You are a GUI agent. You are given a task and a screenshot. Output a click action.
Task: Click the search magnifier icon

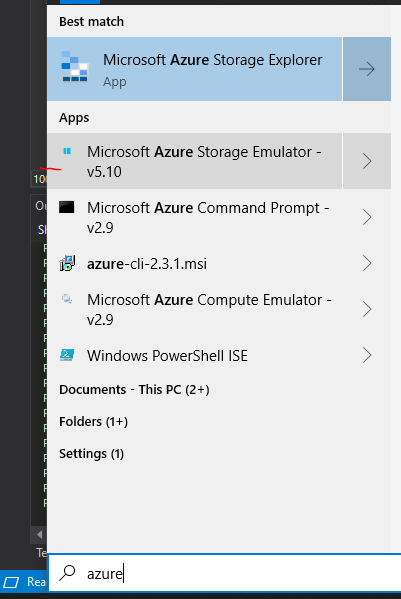coord(67,573)
